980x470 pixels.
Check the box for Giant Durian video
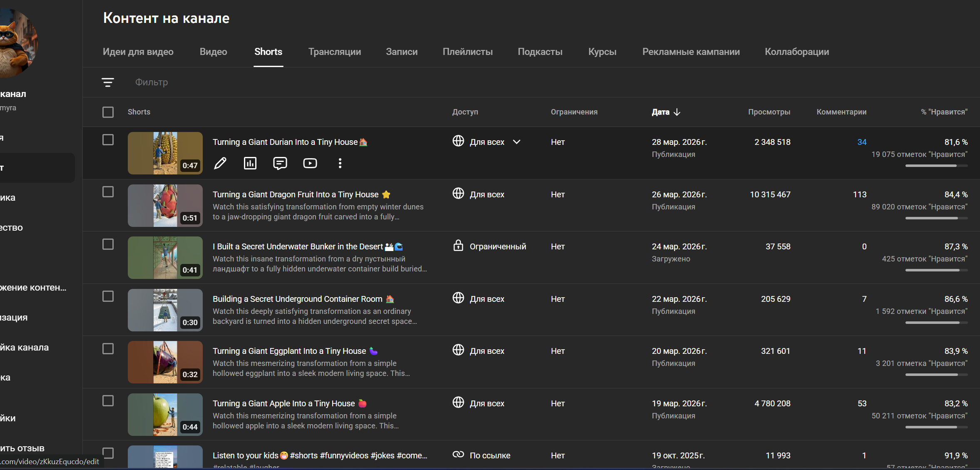tap(108, 140)
